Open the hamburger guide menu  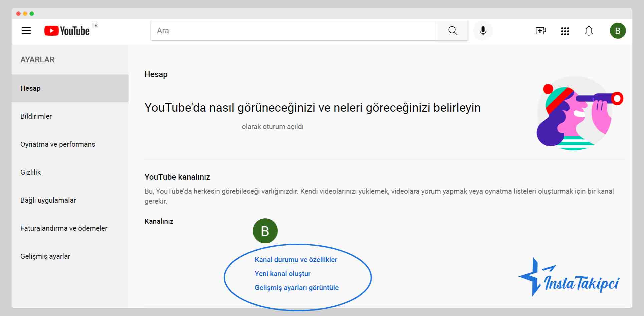pos(26,31)
